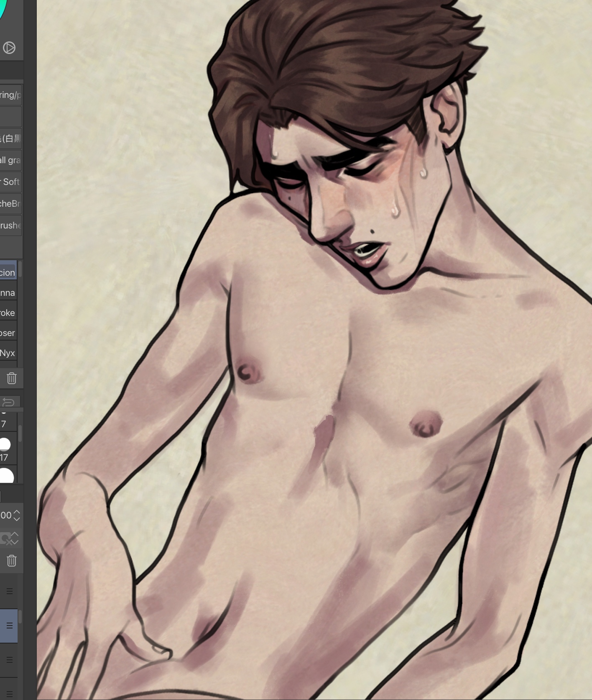Viewport: 592px width, 700px height.
Task: Select the brush ending in 'roke'
Action: pos(8,313)
